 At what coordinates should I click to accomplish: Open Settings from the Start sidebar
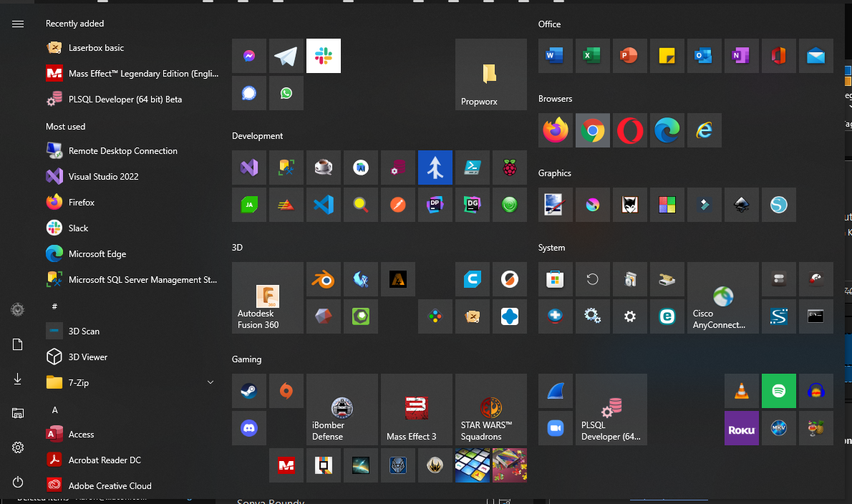17,447
